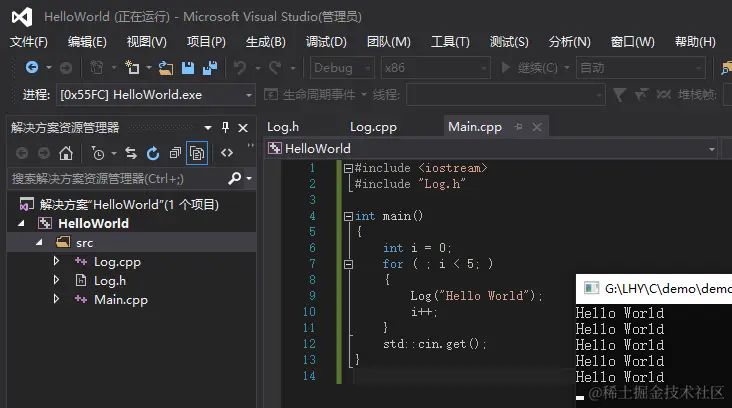
Task: Click Solution Explorer back arrow icon
Action: click(x=22, y=153)
